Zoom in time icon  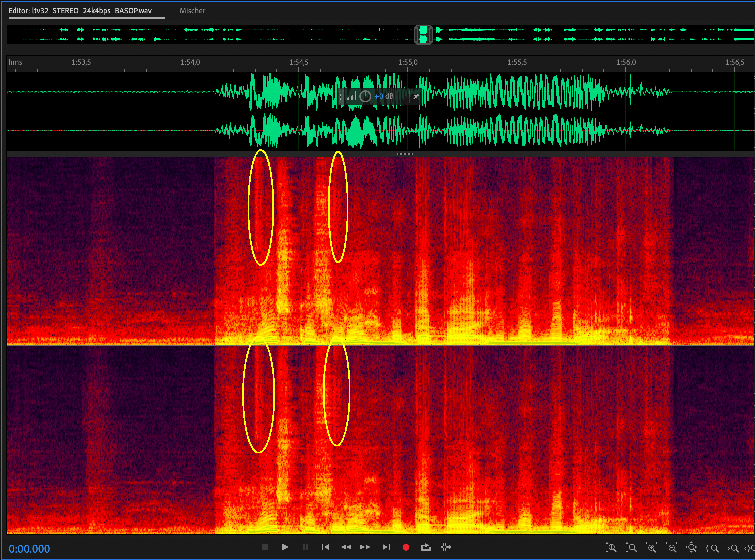(651, 547)
